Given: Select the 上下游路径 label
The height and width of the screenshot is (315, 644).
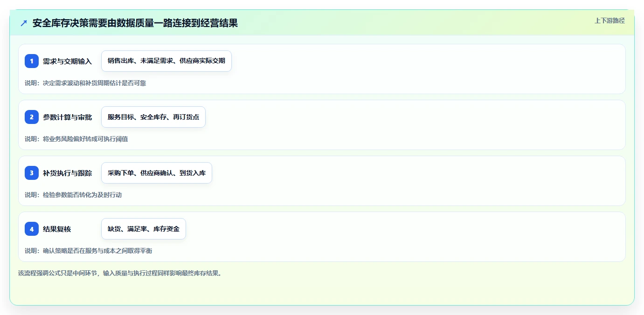Looking at the screenshot, I should (x=609, y=21).
